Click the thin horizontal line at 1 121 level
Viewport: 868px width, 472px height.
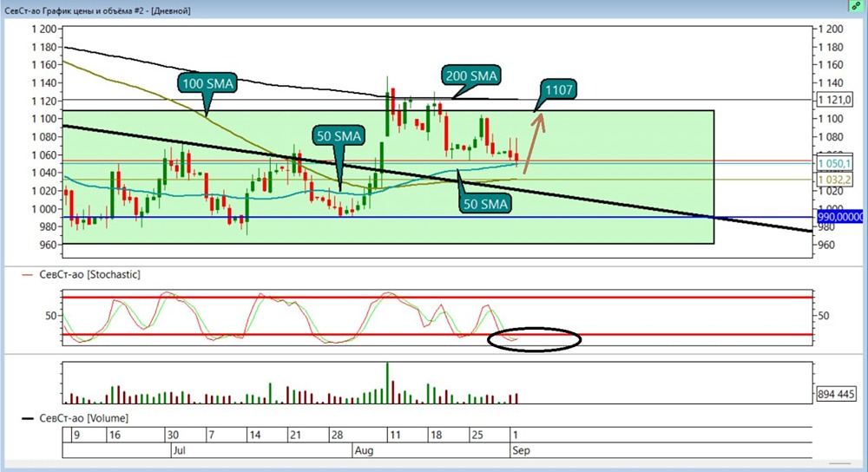pos(437,100)
